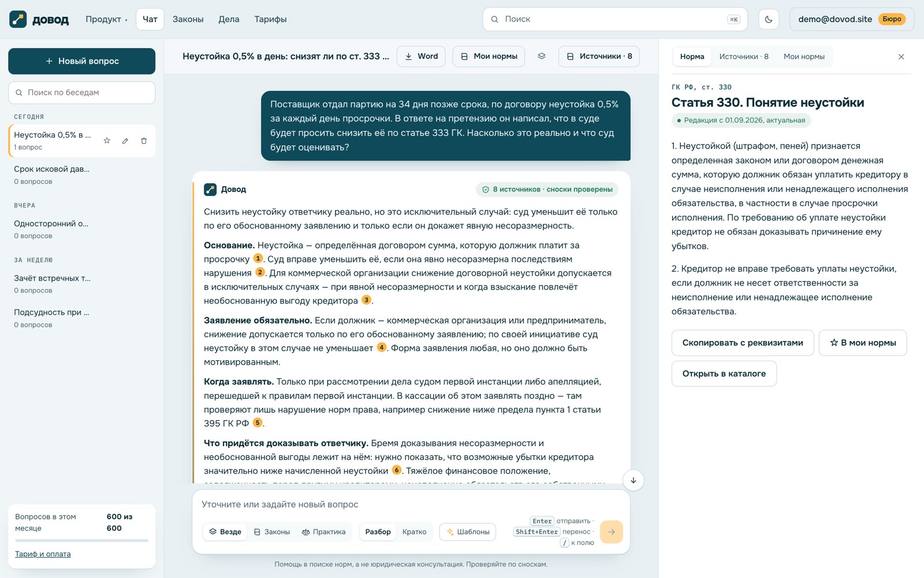Open footnote 5 citation marker
Screen dimensions: 924x578
(x=258, y=423)
